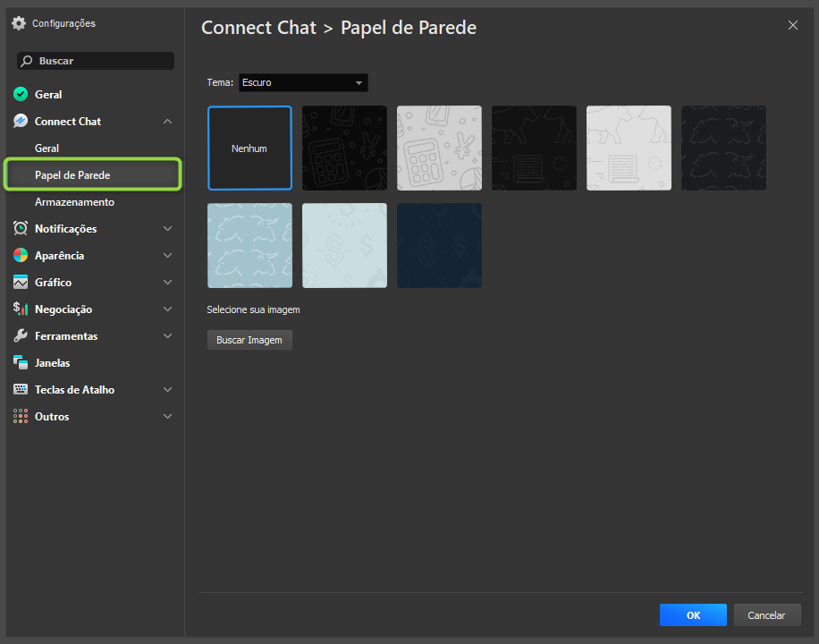Click the Negociação dollar candle icon
The height and width of the screenshot is (644, 819).
tap(21, 309)
